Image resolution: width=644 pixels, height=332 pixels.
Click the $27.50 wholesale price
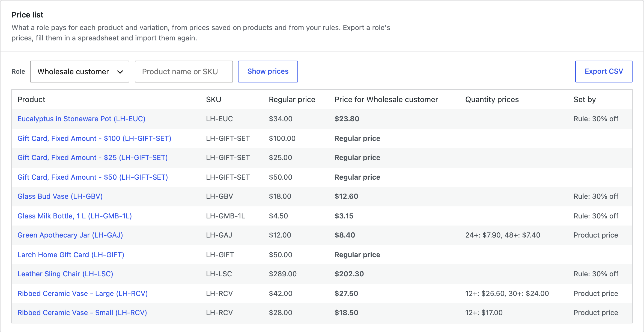[346, 294]
